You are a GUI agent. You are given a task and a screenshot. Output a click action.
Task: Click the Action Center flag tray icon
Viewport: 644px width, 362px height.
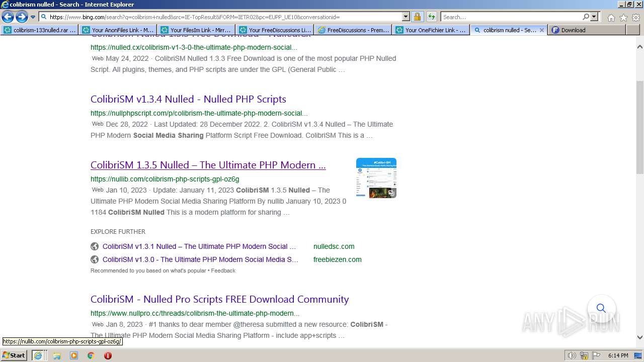(596, 355)
